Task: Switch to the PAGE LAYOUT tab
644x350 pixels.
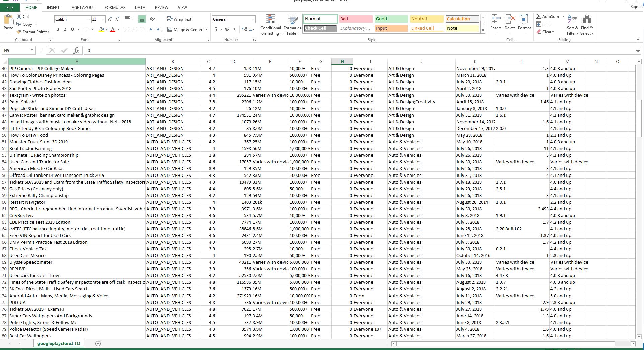Action: pyautogui.click(x=82, y=7)
